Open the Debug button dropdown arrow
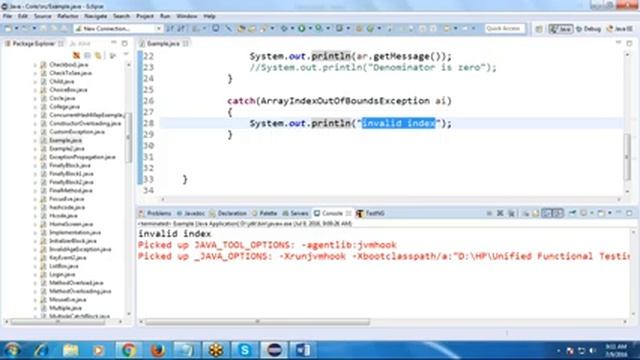 tap(293, 28)
